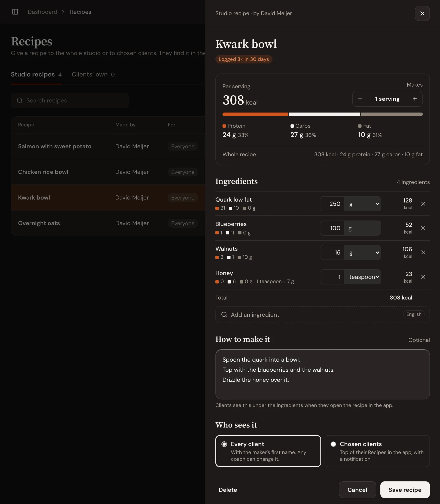Viewport: 440px width, 504px height.
Task: Click the Everyone tag on Chicken rice bowl
Action: click(x=182, y=172)
